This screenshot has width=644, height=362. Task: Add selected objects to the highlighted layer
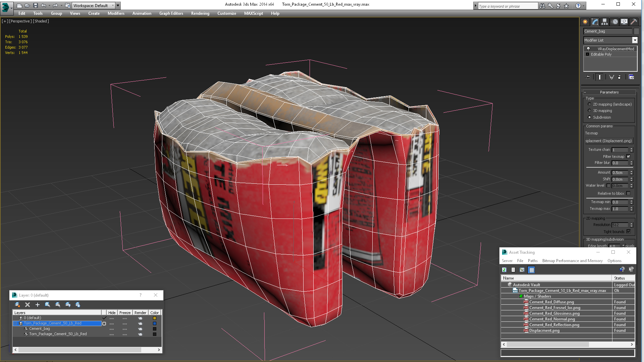(38, 305)
